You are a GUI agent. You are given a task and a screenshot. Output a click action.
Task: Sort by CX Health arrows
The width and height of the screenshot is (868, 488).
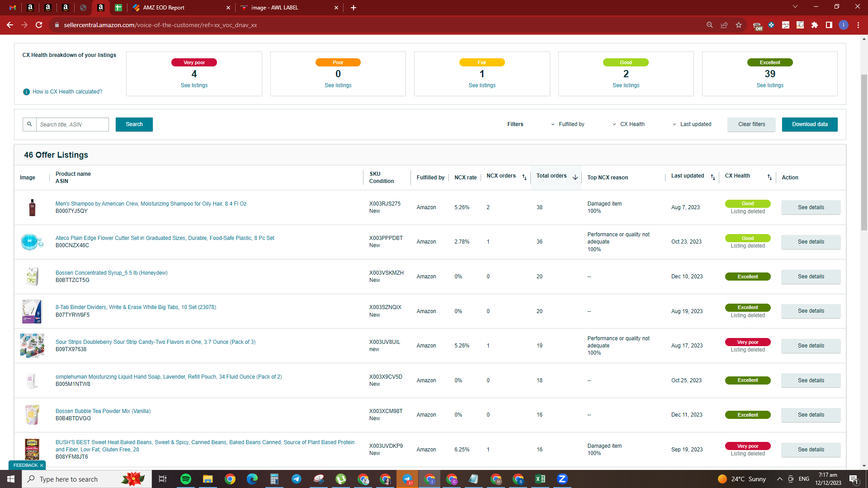(769, 177)
